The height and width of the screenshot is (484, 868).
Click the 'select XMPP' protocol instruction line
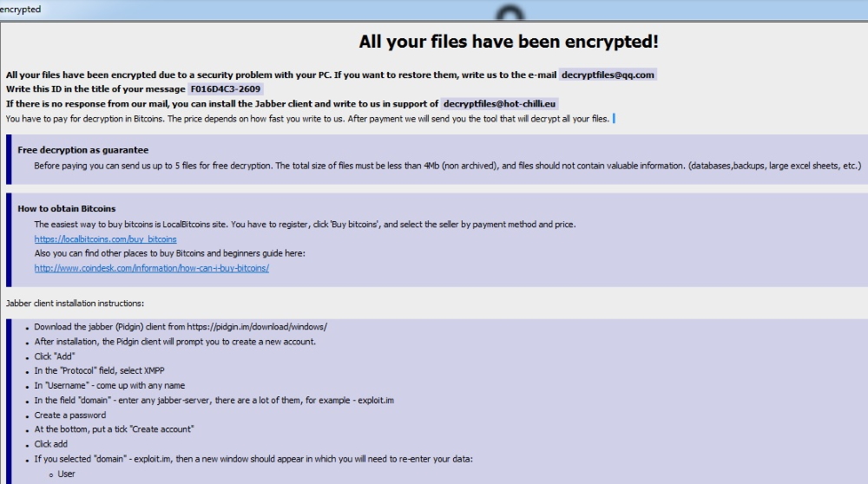click(x=99, y=370)
